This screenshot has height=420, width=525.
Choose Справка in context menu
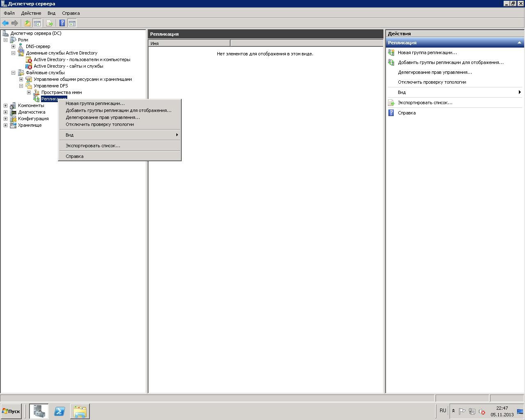pyautogui.click(x=120, y=156)
